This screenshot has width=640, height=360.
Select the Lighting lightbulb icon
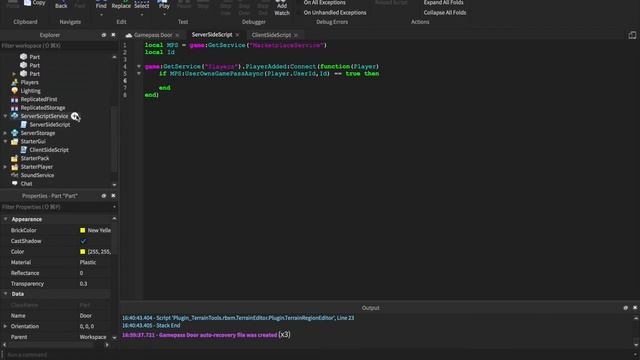coord(15,91)
